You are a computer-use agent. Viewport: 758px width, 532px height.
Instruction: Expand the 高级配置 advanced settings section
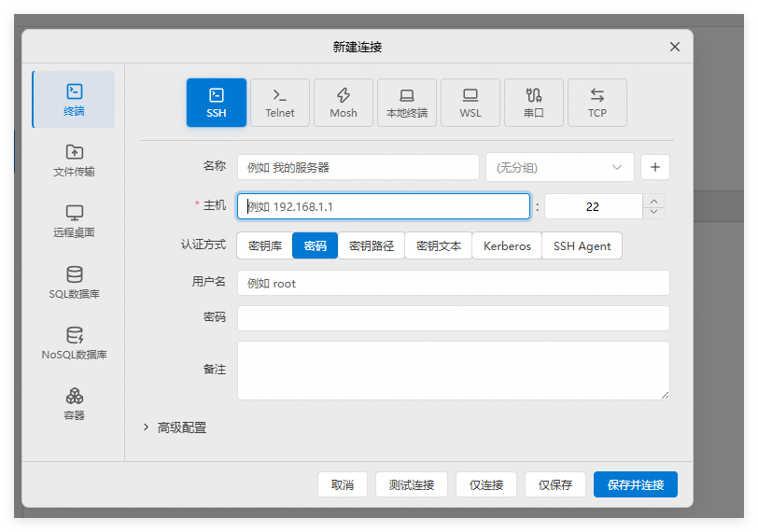(175, 427)
